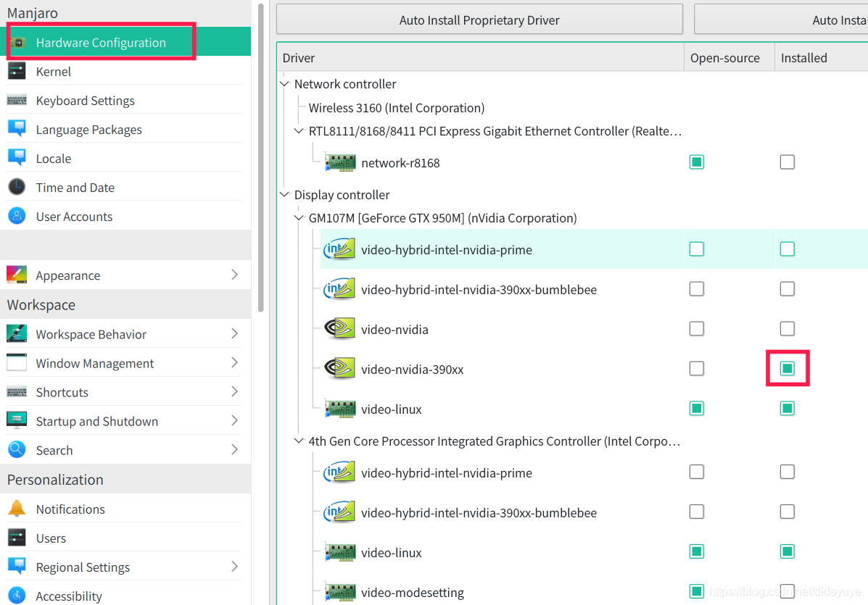Expand the Regional Settings chevron
This screenshot has height=605, width=868.
(x=235, y=567)
